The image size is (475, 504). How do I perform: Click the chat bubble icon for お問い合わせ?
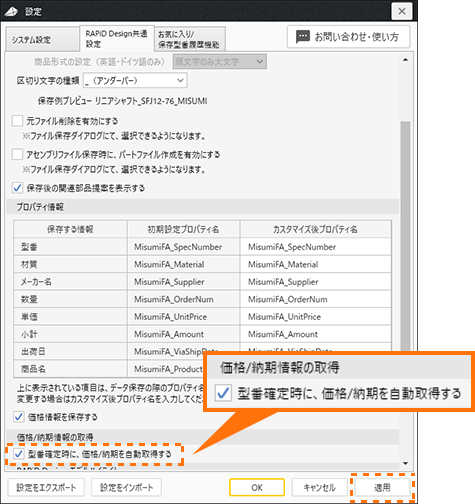click(x=303, y=37)
